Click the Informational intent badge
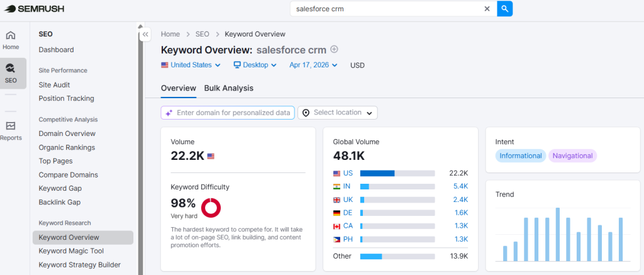Viewport: 644px width, 275px height. point(520,156)
